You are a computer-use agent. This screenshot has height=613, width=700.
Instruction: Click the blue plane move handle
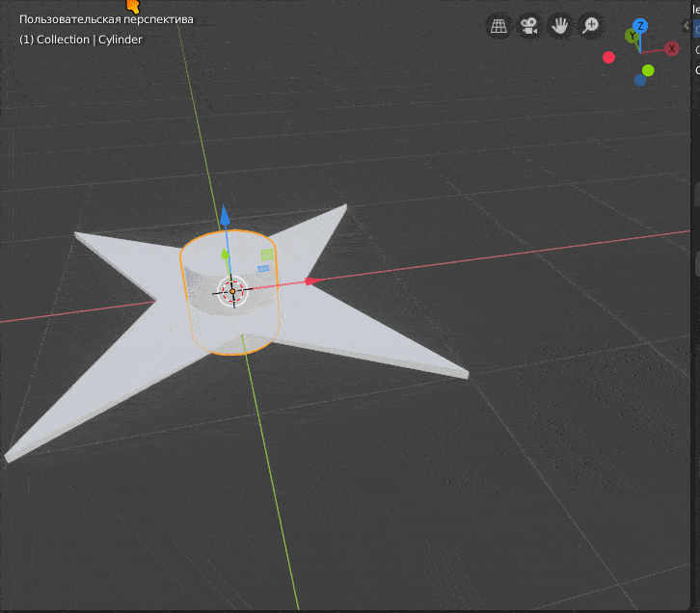click(263, 268)
